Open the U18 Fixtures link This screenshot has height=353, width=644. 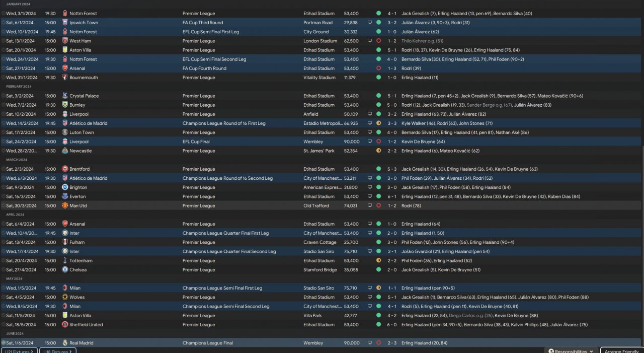coord(58,351)
